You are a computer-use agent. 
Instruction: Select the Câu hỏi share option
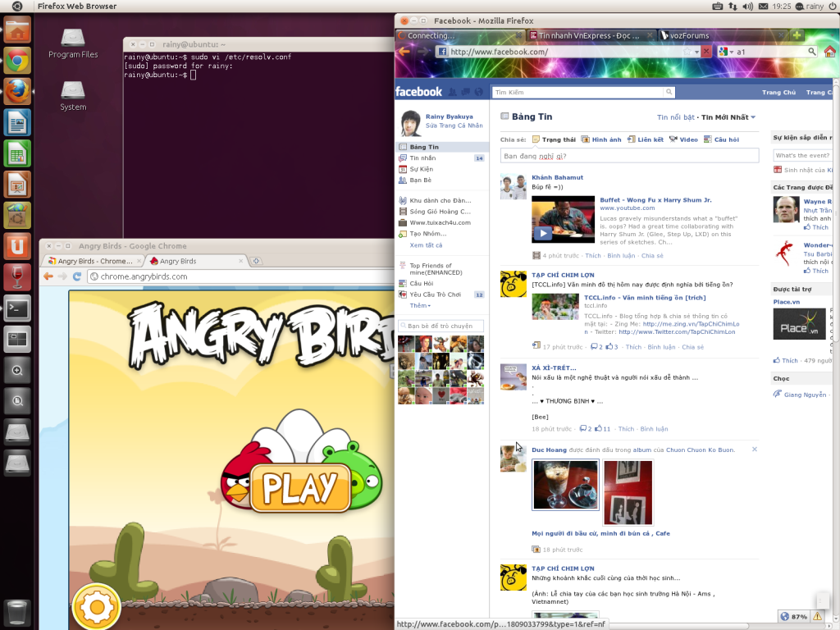pyautogui.click(x=721, y=139)
